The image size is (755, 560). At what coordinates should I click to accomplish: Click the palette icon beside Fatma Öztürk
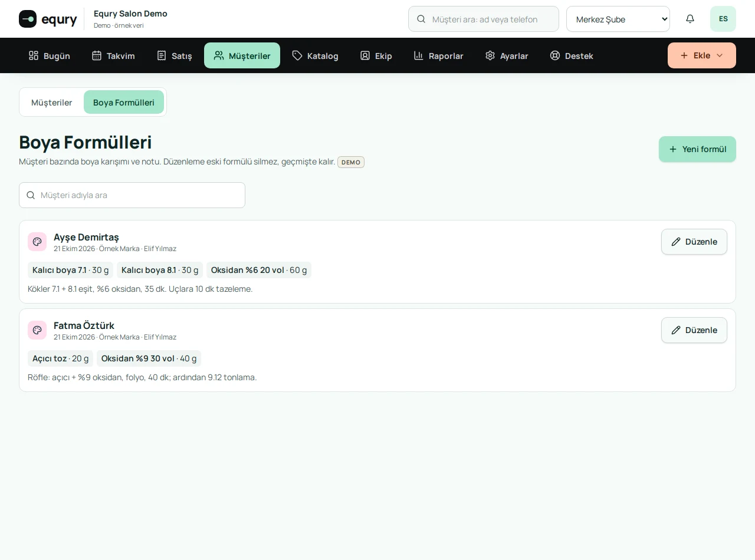(37, 330)
